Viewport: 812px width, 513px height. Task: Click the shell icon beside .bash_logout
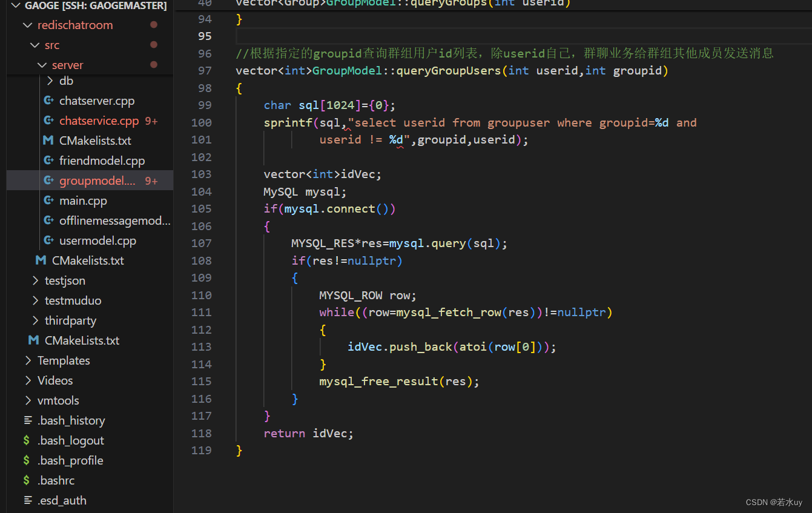point(27,441)
